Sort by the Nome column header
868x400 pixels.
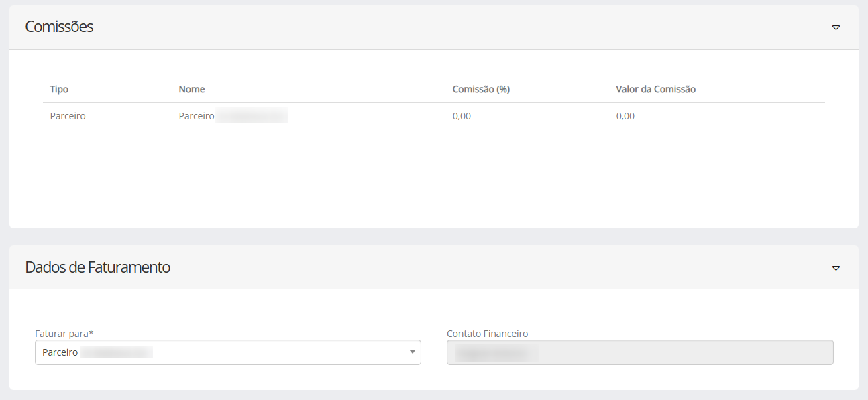pyautogui.click(x=192, y=89)
